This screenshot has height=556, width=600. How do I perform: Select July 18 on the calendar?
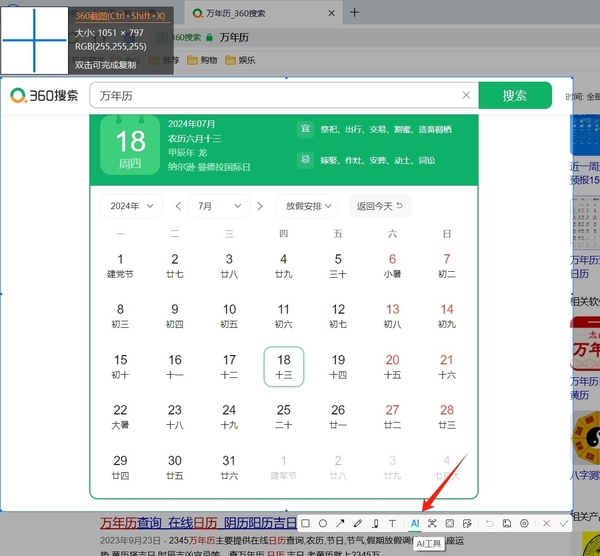click(x=284, y=366)
